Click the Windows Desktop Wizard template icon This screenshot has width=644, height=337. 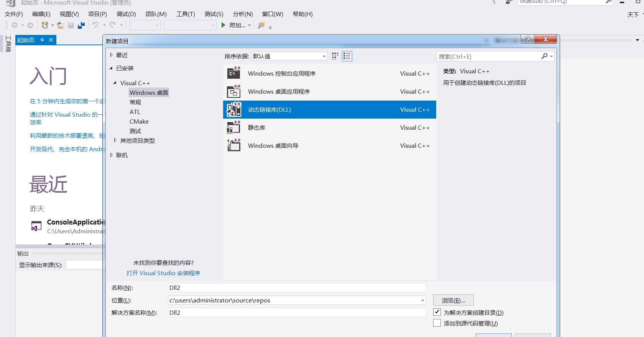pyautogui.click(x=234, y=145)
